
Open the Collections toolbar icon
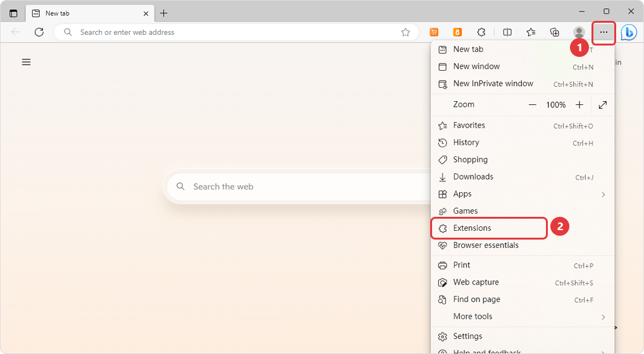555,32
